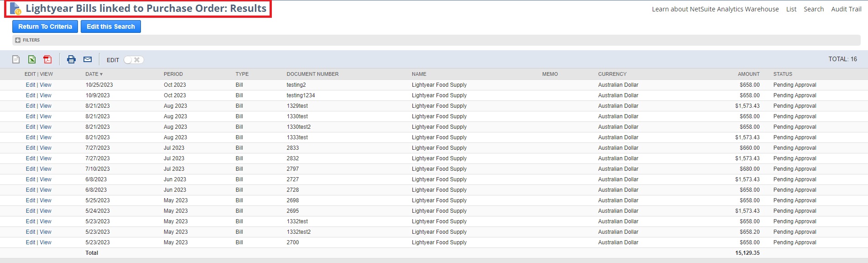Sort by the STATUS column header
Viewport: 868px width, 263px height.
pyautogui.click(x=783, y=74)
